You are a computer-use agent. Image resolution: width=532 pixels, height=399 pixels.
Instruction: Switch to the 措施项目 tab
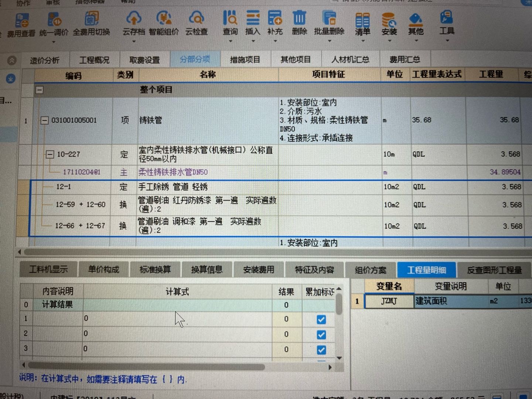coord(245,59)
